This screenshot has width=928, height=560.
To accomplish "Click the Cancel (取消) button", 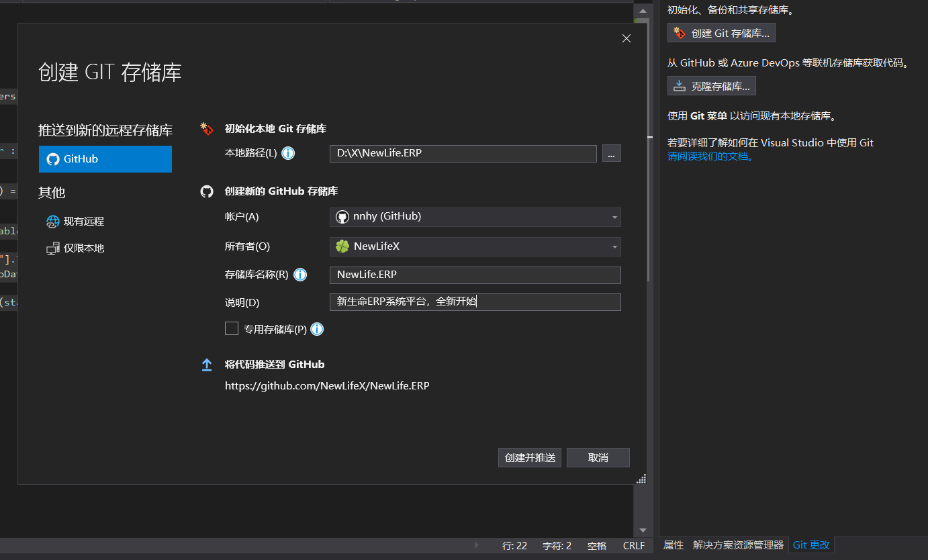I will 598,458.
